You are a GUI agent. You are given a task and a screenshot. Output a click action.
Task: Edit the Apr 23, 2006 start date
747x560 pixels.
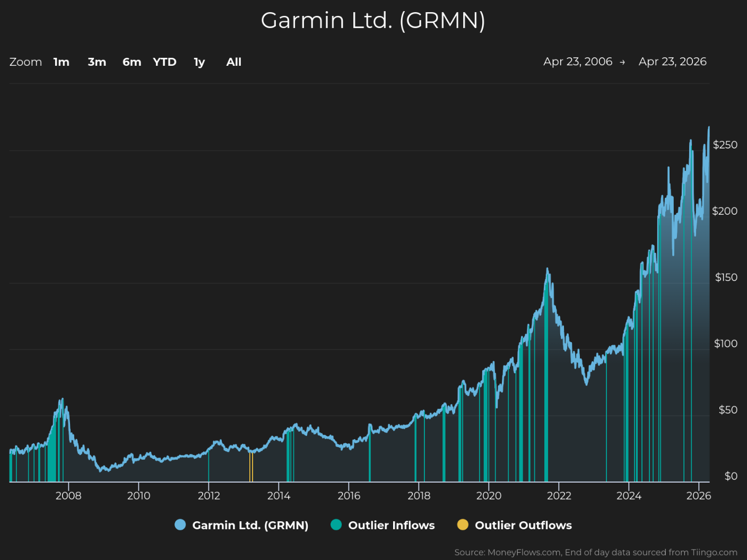pyautogui.click(x=578, y=62)
